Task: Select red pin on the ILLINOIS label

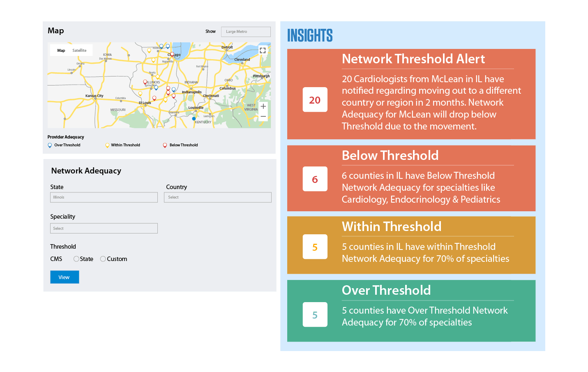Action: tap(145, 82)
